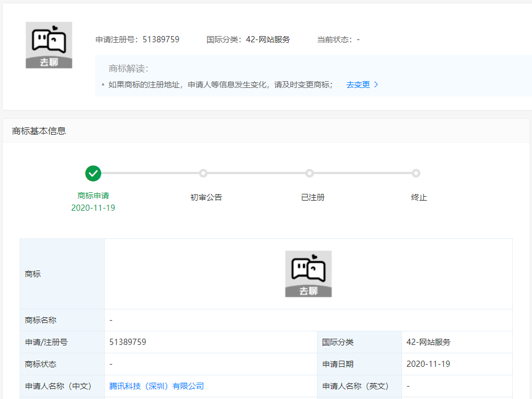Click the 2020-11-19 date under 商标申请
Viewport: 532px width, 399px height.
pyautogui.click(x=93, y=208)
